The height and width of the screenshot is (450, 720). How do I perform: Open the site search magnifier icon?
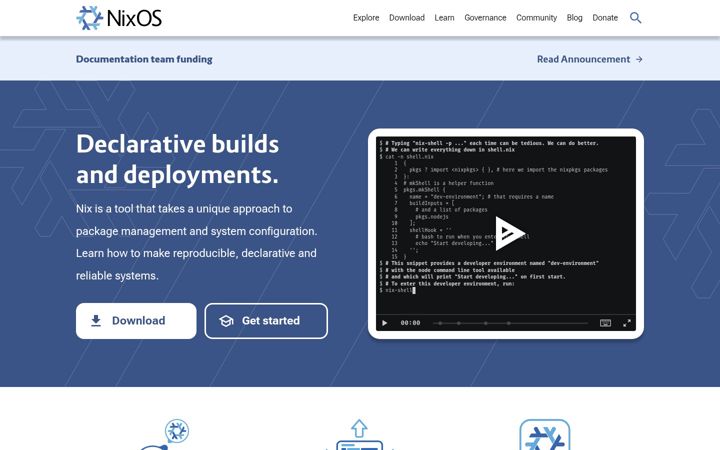point(635,17)
